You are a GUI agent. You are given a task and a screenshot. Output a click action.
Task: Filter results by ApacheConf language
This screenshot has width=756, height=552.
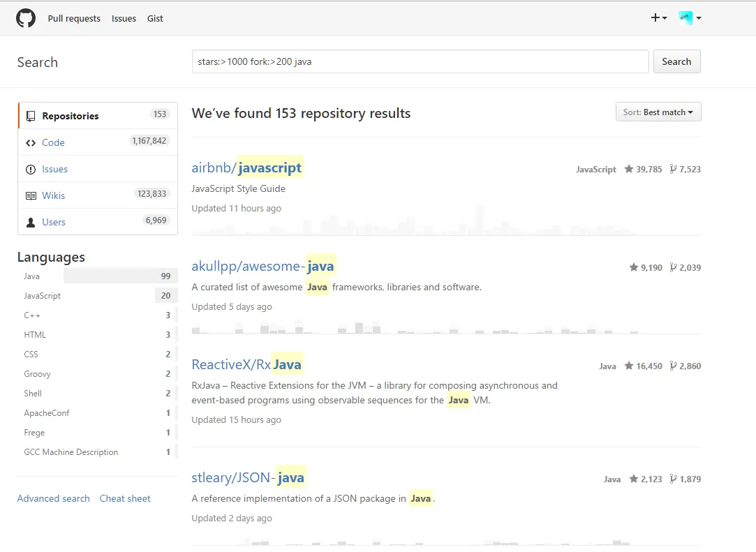pyautogui.click(x=98, y=412)
